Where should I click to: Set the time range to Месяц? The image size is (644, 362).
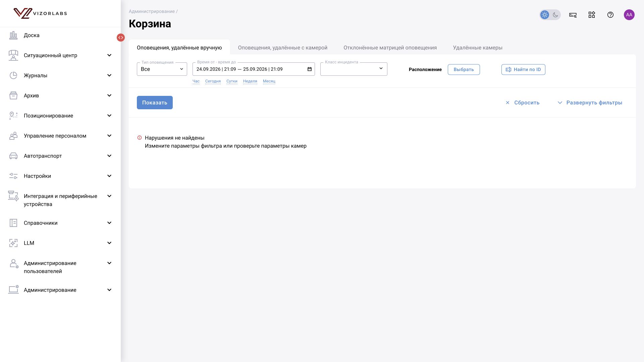(x=269, y=81)
